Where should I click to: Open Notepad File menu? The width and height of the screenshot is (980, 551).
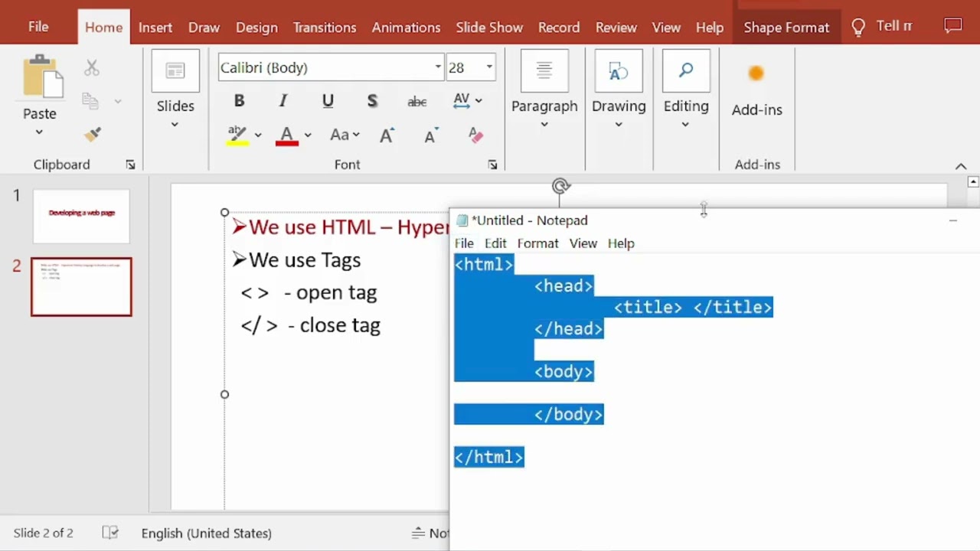click(x=464, y=243)
